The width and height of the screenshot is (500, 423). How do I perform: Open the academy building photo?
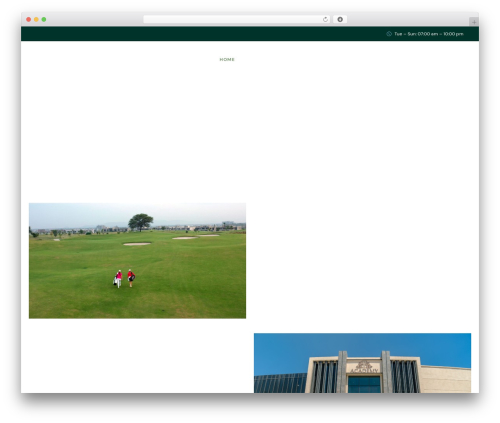pyautogui.click(x=362, y=363)
